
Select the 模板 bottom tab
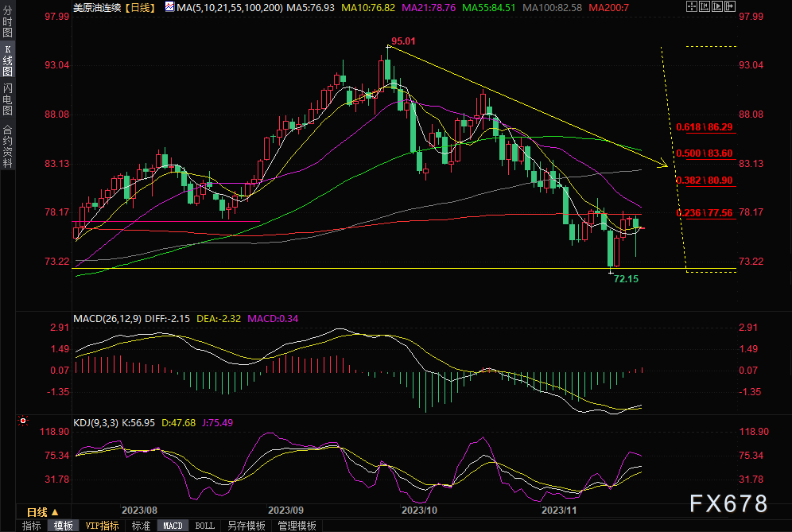coord(64,526)
